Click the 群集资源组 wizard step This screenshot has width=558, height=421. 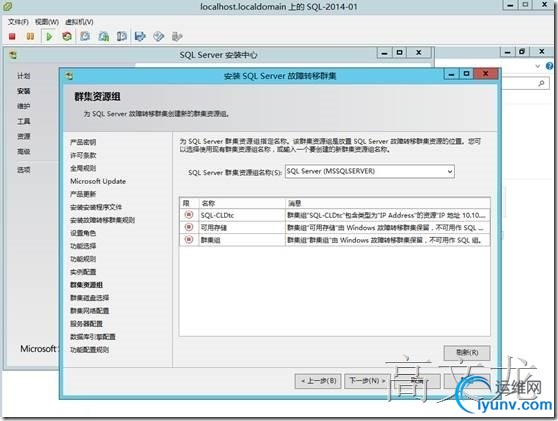86,285
